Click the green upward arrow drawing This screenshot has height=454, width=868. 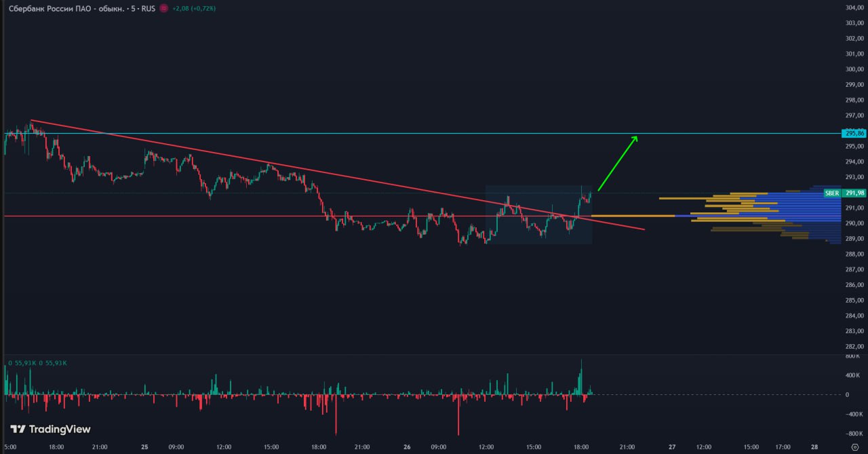pyautogui.click(x=617, y=164)
